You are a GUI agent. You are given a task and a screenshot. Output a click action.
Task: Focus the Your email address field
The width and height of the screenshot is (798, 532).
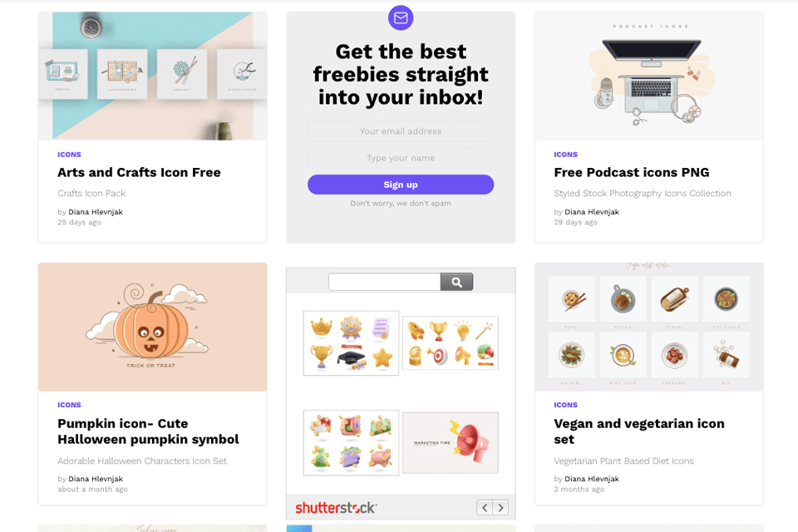tap(401, 131)
